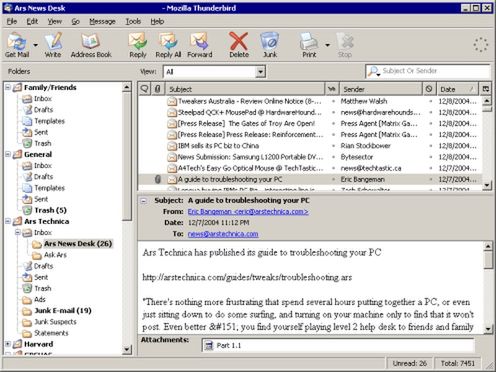
Task: Open the Address Book
Action: pyautogui.click(x=91, y=45)
